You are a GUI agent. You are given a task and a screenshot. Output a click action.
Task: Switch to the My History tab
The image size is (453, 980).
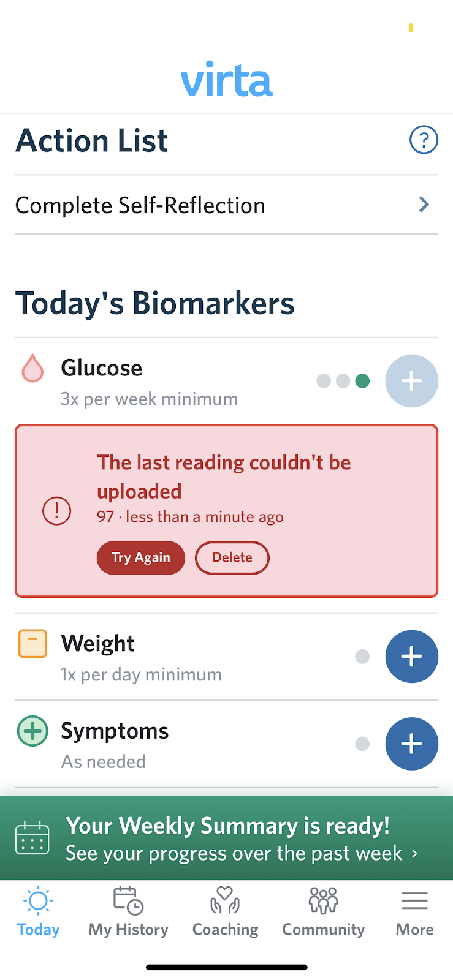pyautogui.click(x=128, y=913)
